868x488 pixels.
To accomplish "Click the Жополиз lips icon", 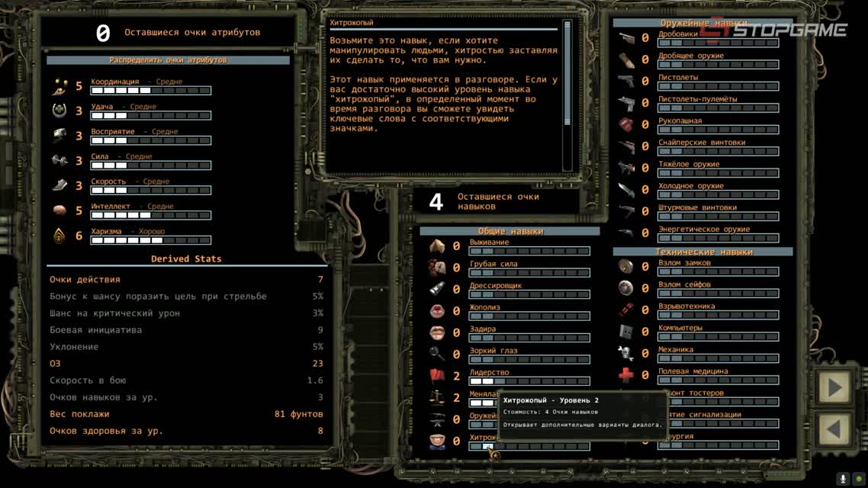I will pos(437,311).
